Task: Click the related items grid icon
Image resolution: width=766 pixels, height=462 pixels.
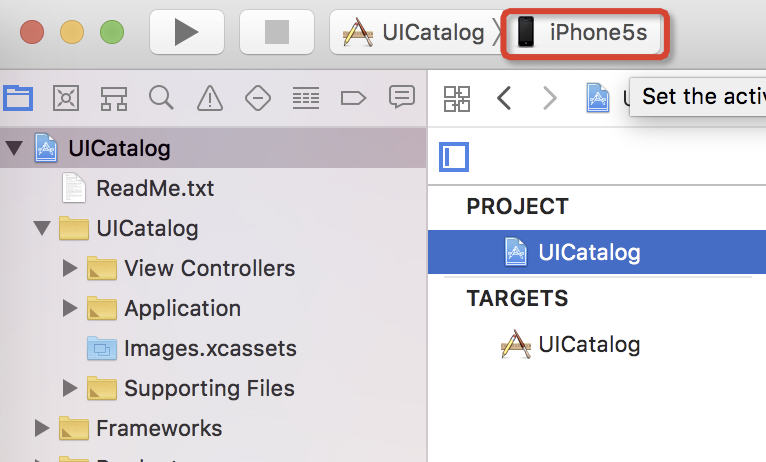Action: [457, 99]
